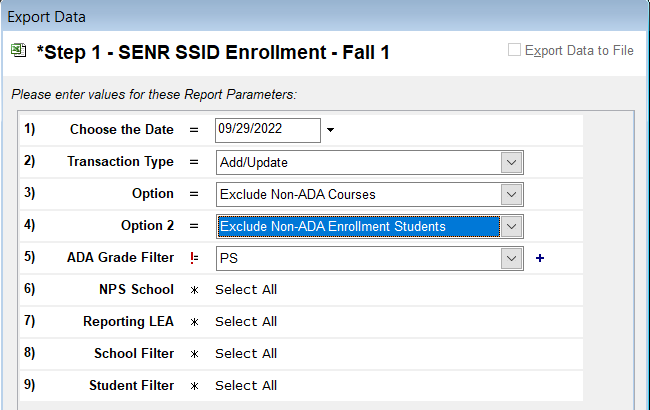Viewport: 650px width, 410px height.
Task: Click Select All for School Filter
Action: click(x=246, y=354)
